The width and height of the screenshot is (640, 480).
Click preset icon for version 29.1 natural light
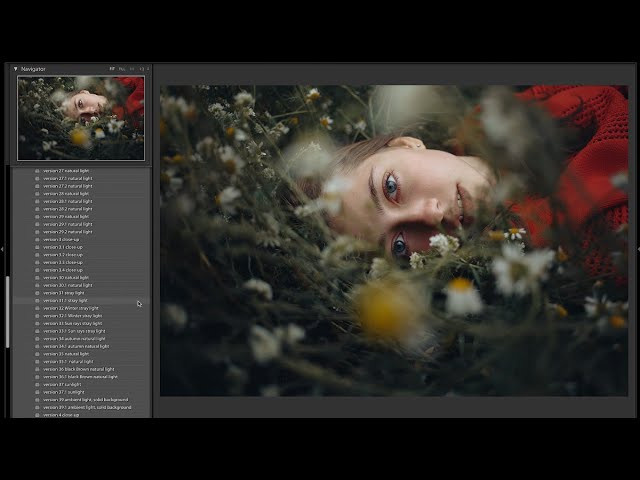37,224
